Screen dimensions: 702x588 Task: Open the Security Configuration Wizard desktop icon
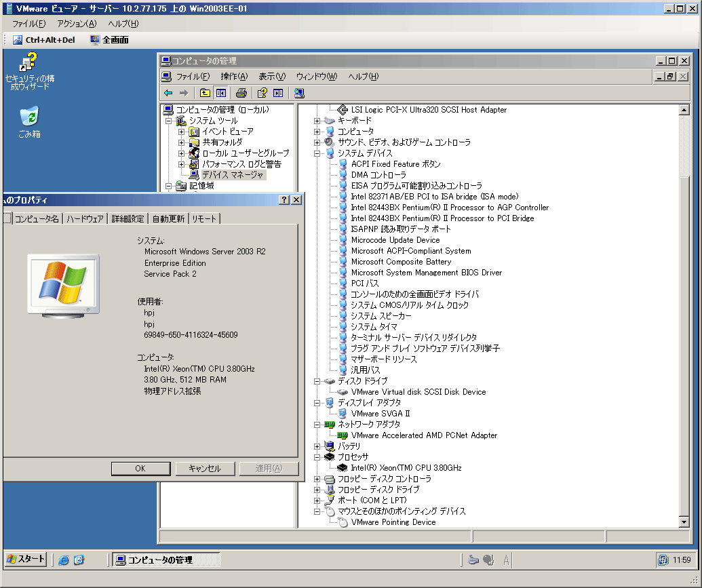click(30, 71)
